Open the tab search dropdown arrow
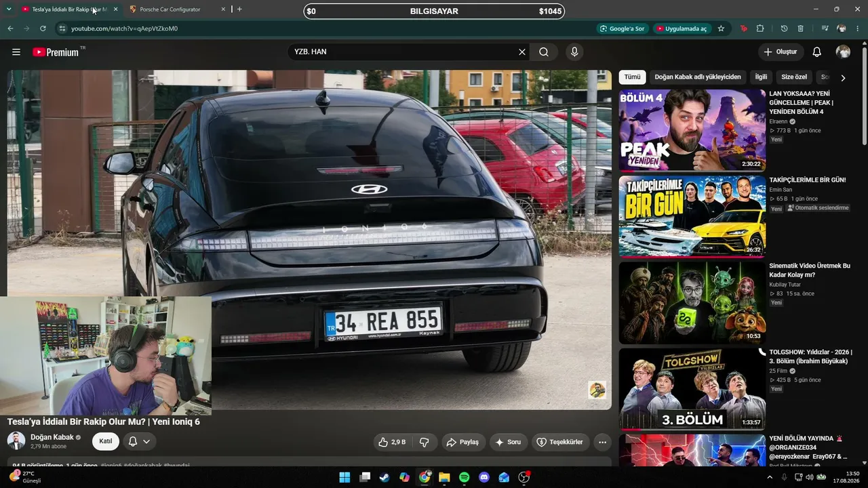Image resolution: width=868 pixels, height=488 pixels. [x=9, y=9]
